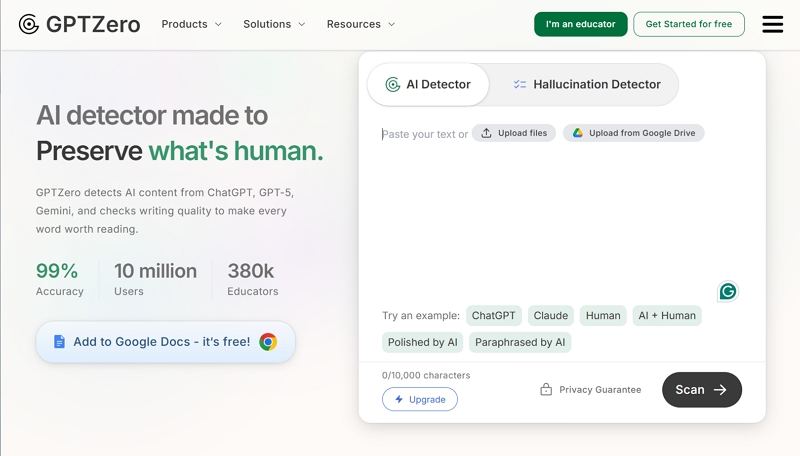The height and width of the screenshot is (456, 800).
Task: Click the I'm an educator button
Action: pos(580,24)
